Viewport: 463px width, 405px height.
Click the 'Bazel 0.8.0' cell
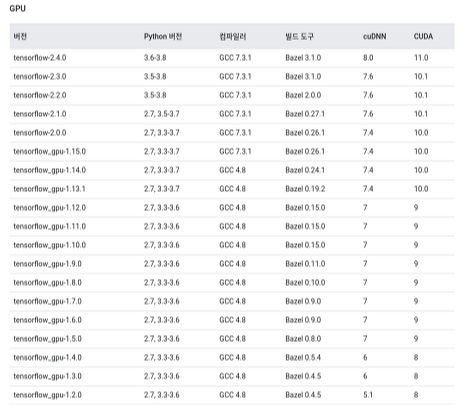pos(303,339)
